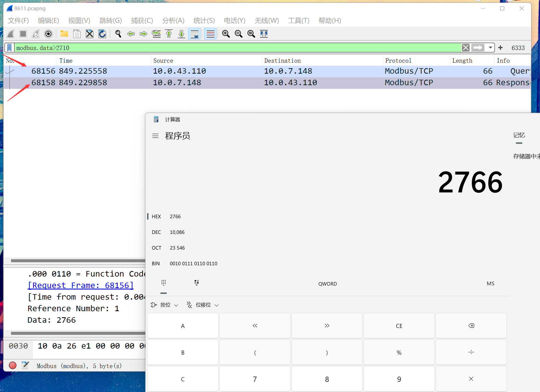
Task: Go to the first packet icon
Action: tap(169, 34)
